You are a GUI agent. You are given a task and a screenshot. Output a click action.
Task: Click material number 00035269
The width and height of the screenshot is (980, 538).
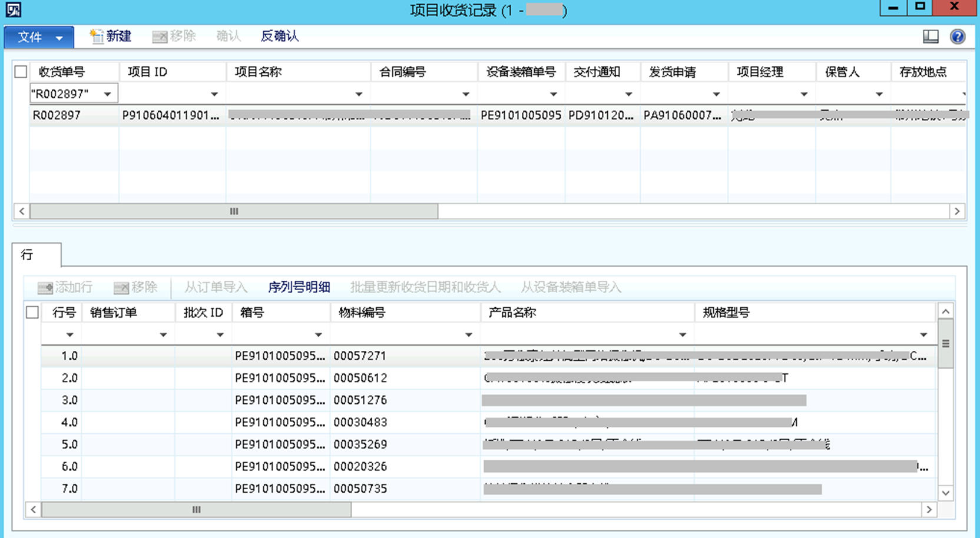pos(360,444)
